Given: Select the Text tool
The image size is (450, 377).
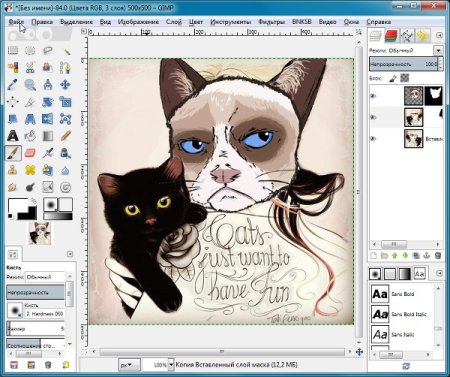Looking at the screenshot, I should click(13, 136).
